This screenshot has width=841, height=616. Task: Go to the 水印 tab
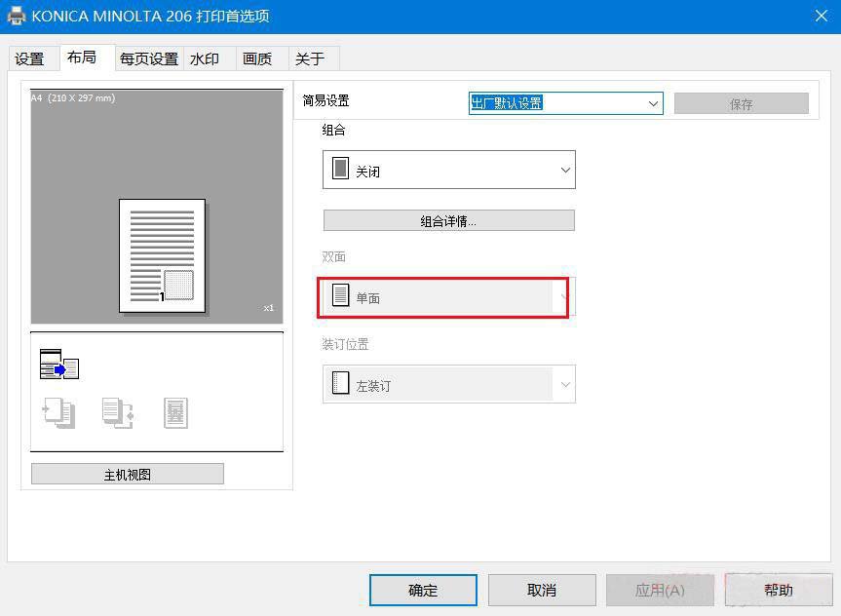point(210,58)
